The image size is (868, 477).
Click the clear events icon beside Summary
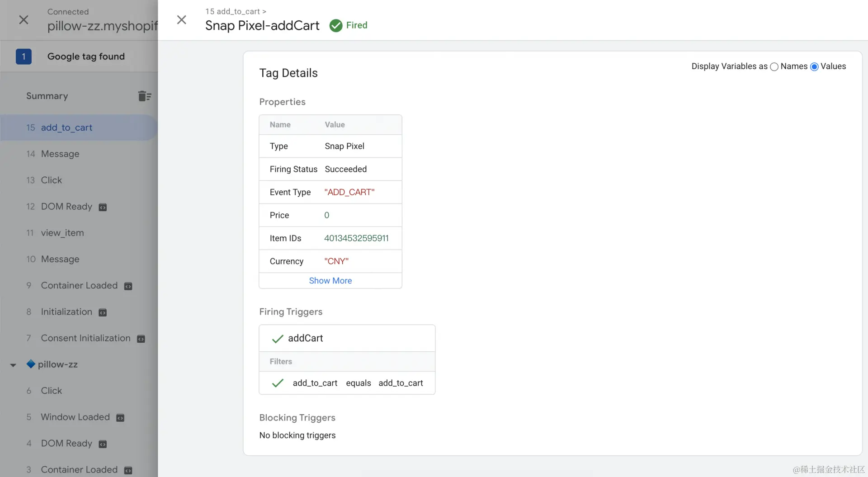[x=144, y=96]
